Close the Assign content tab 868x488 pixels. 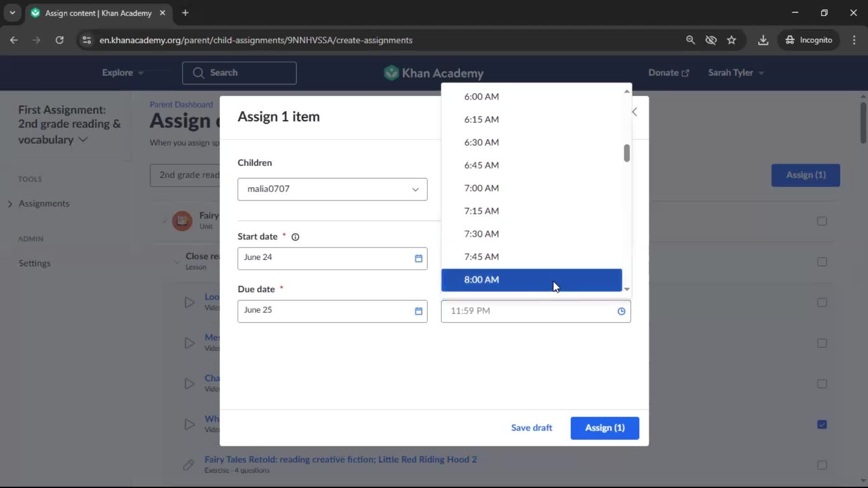click(162, 13)
